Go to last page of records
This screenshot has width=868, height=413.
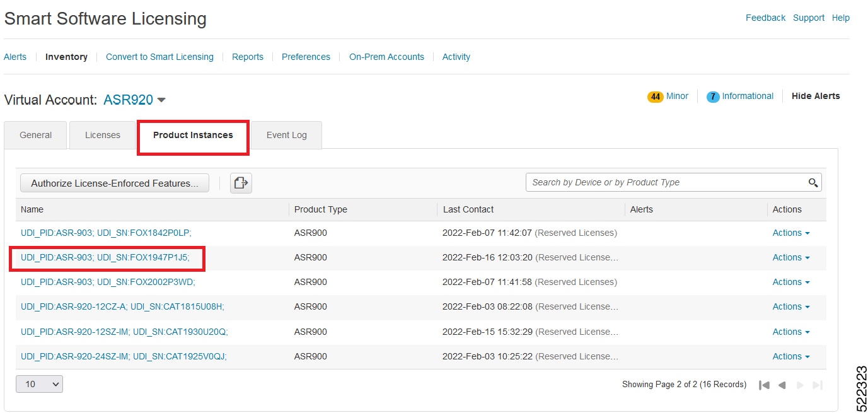click(818, 385)
